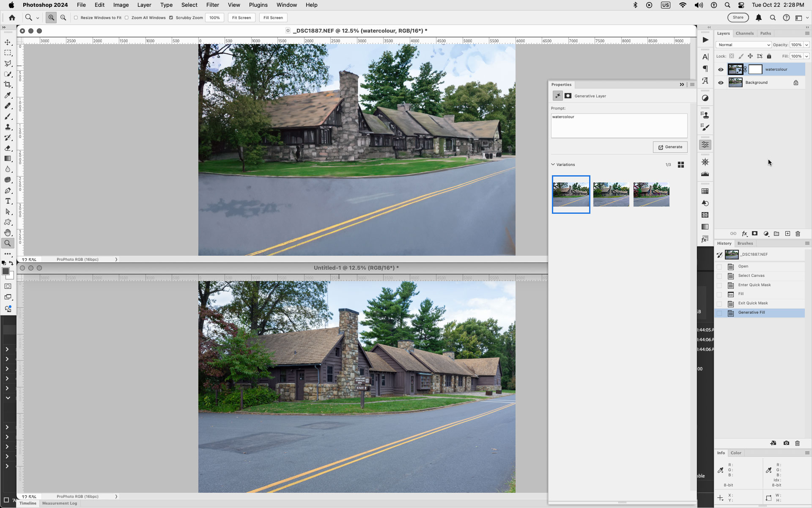Open the Paragraph panel icon
Screen dimensions: 812x508
(705, 69)
